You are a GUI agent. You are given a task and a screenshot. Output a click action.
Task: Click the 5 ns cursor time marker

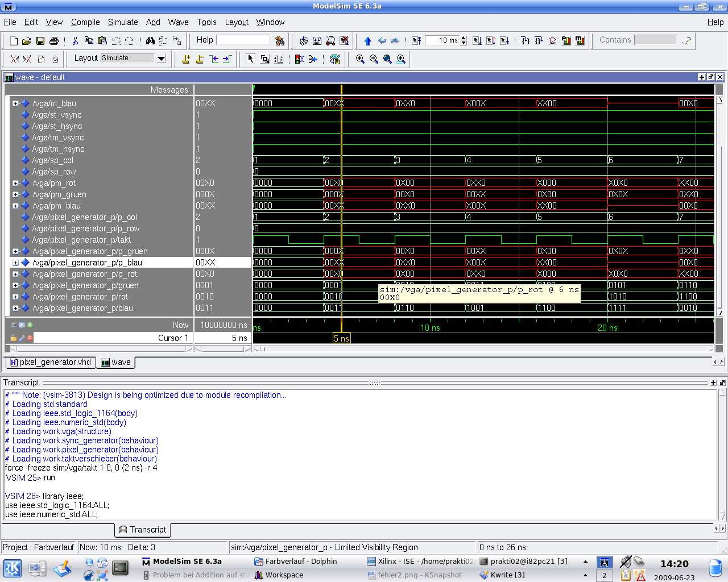tap(342, 338)
